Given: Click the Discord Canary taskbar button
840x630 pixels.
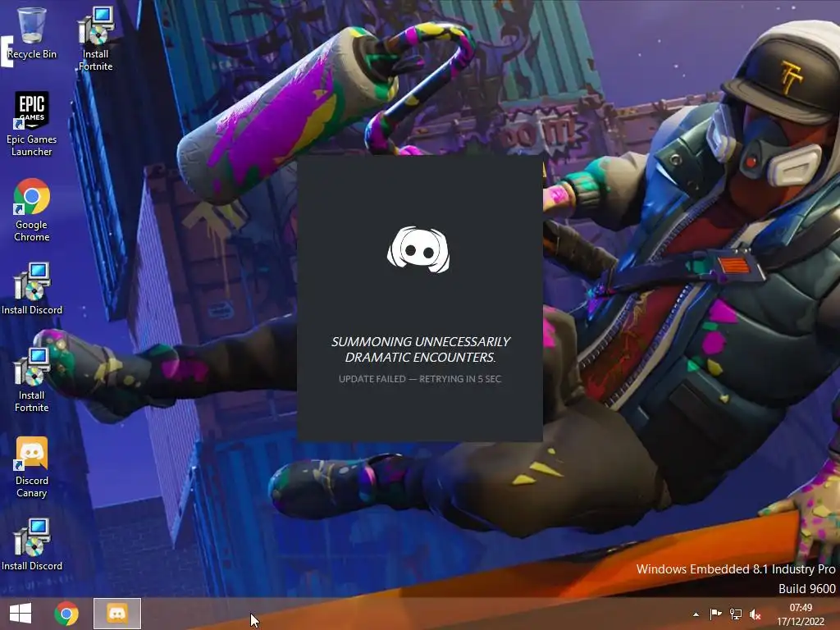Looking at the screenshot, I should (117, 614).
